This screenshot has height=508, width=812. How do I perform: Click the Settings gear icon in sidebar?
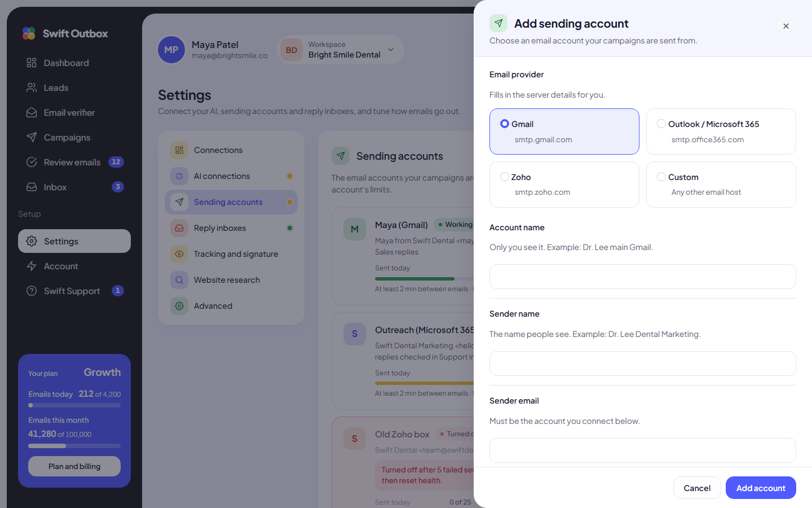32,241
